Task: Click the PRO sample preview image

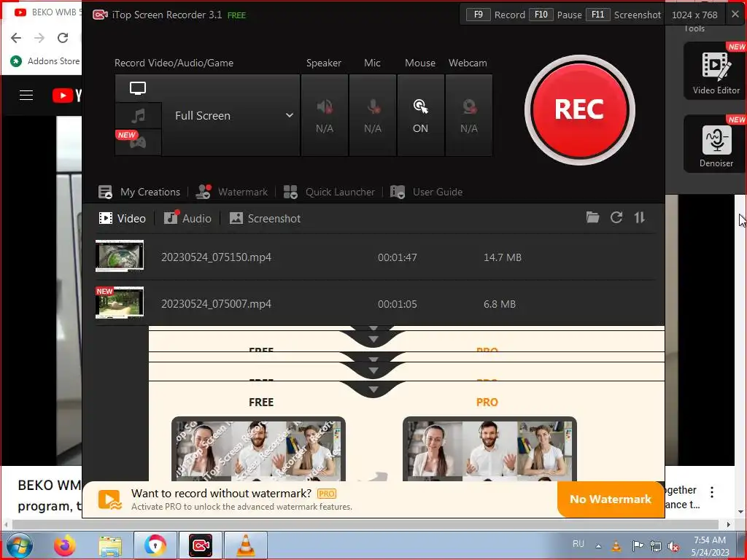Action: pos(489,448)
